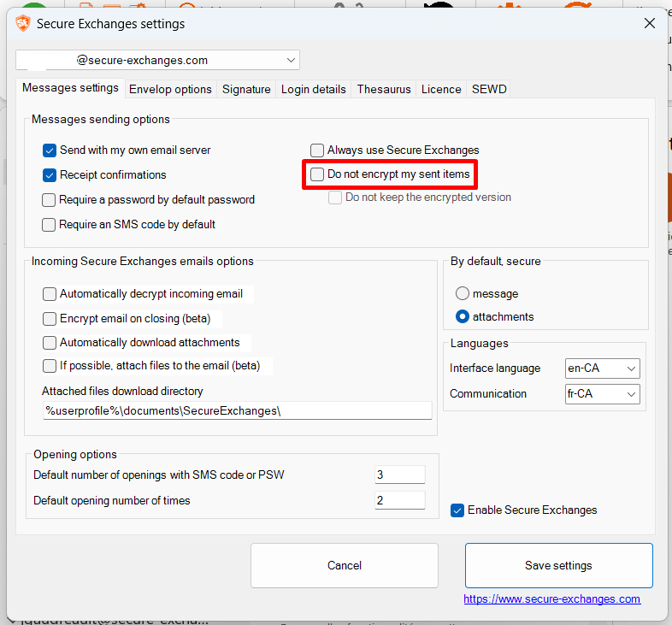Click the Secure Exchanges shield logo icon

pyautogui.click(x=23, y=23)
